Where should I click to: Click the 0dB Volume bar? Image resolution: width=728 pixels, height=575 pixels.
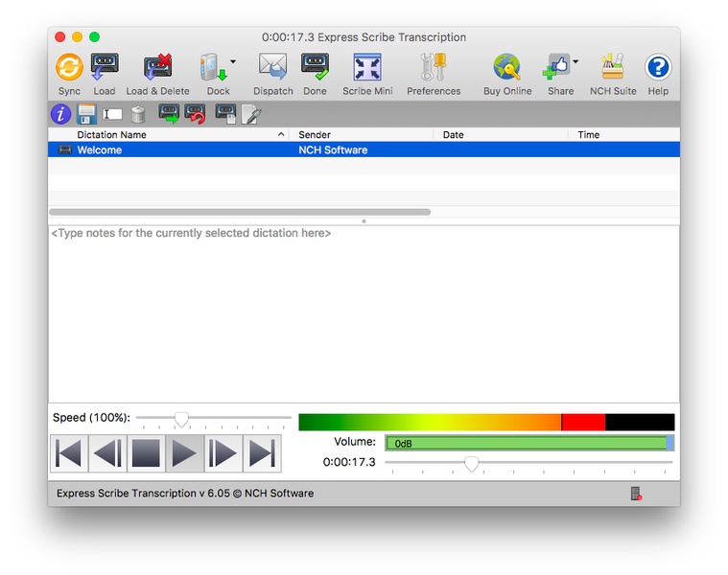point(529,443)
